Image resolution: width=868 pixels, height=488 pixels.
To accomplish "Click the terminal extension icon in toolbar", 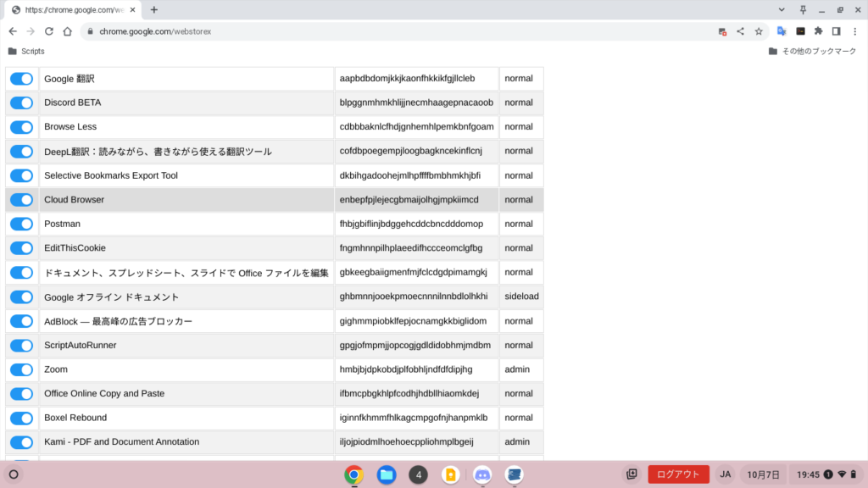I will click(x=800, y=31).
